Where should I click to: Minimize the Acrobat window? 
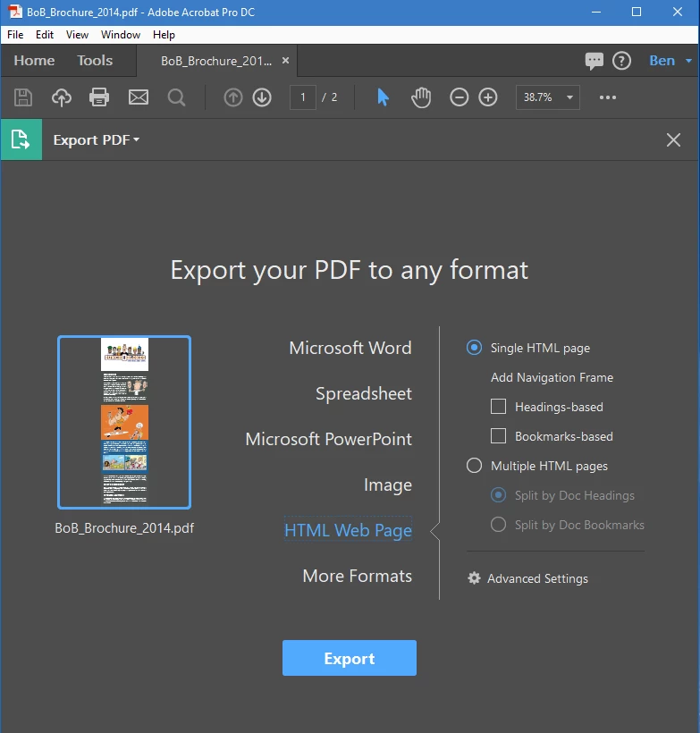(x=595, y=12)
